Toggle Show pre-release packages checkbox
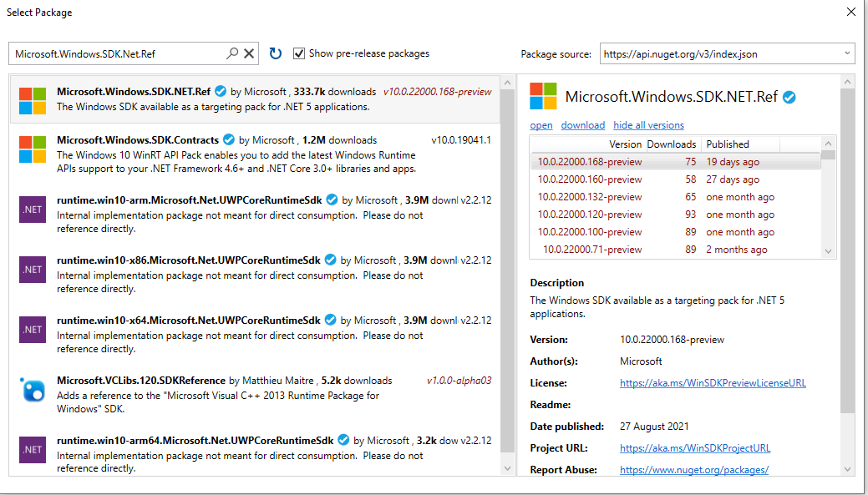The image size is (868, 495). point(299,53)
